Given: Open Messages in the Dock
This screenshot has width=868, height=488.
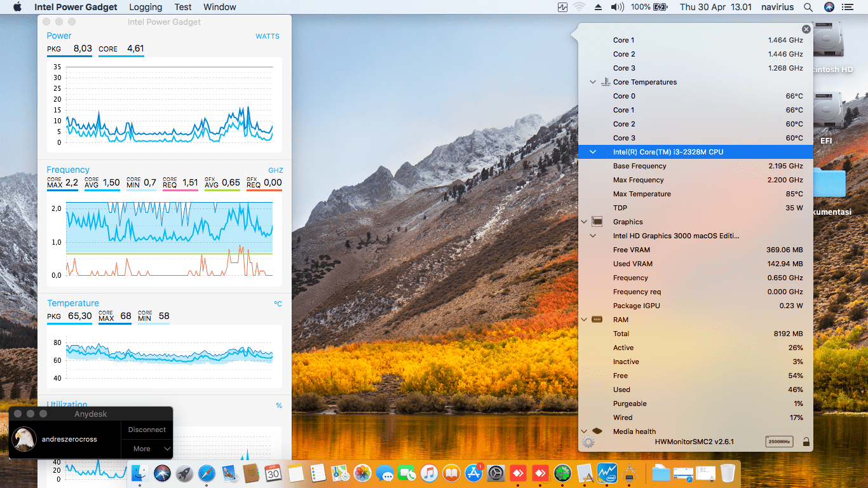Looking at the screenshot, I should tap(384, 473).
